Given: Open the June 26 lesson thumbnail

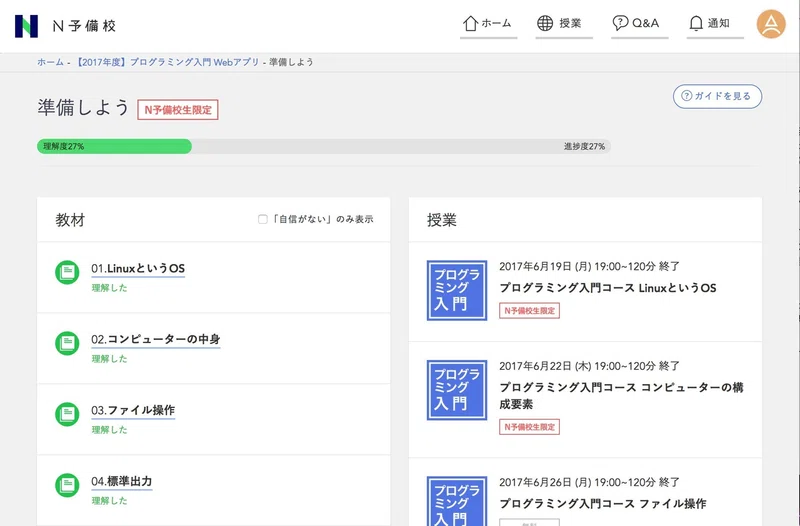Looking at the screenshot, I should click(457, 502).
